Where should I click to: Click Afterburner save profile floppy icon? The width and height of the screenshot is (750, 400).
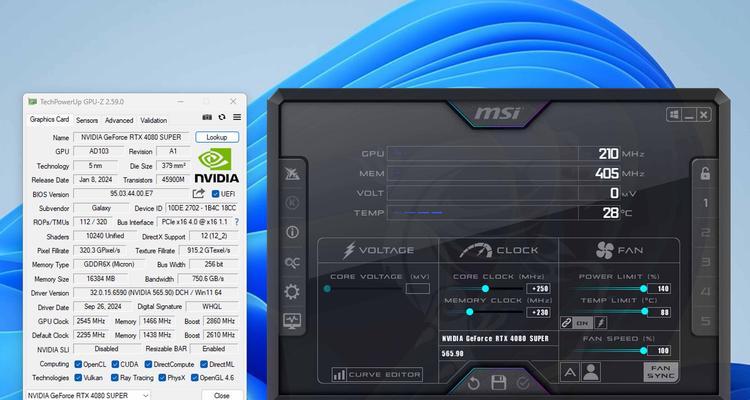coord(498,383)
